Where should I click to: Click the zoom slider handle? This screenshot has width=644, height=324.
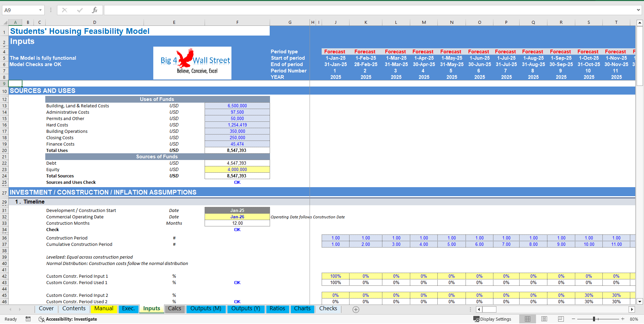point(594,319)
